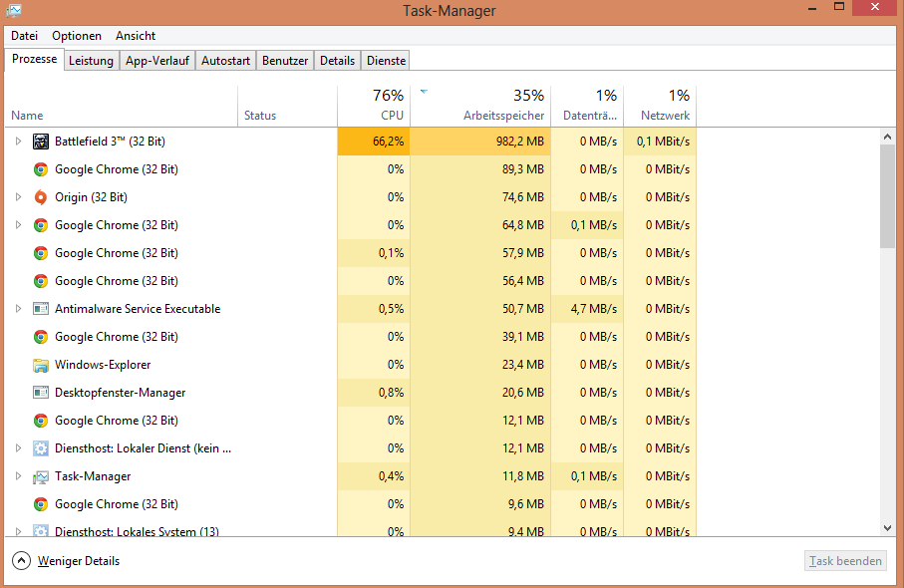Click the Chrome icon with 39,1 MB
Viewport: 904px width, 588px height.
tap(40, 337)
